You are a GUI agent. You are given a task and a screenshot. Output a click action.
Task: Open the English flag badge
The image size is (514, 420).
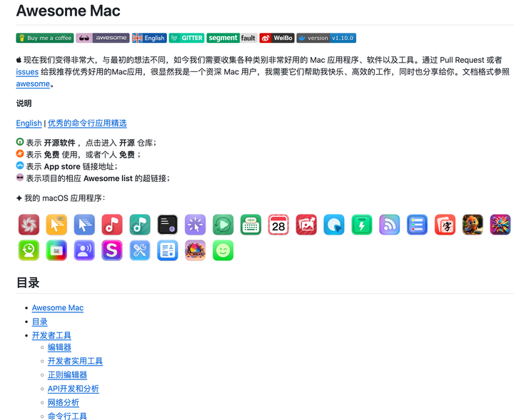pyautogui.click(x=149, y=38)
